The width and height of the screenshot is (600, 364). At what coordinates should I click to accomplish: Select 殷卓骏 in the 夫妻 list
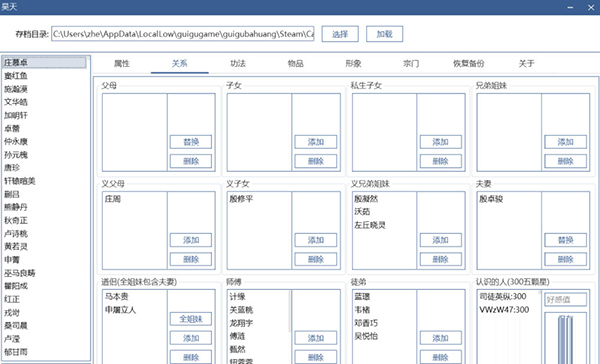click(491, 199)
